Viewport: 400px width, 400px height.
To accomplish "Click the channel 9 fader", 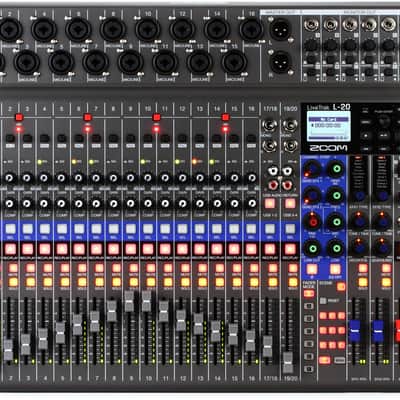I will coord(129,301).
